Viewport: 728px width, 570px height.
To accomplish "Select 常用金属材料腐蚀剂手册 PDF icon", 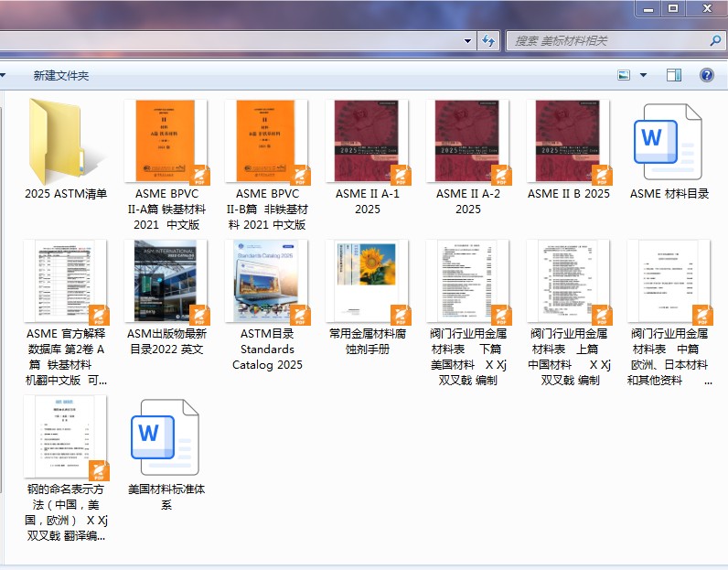I will click(368, 282).
